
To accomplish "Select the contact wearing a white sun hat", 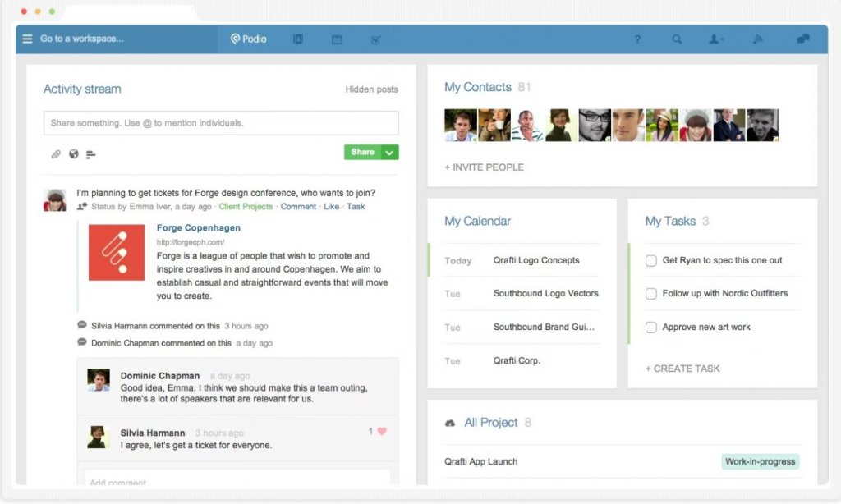I will (x=662, y=125).
